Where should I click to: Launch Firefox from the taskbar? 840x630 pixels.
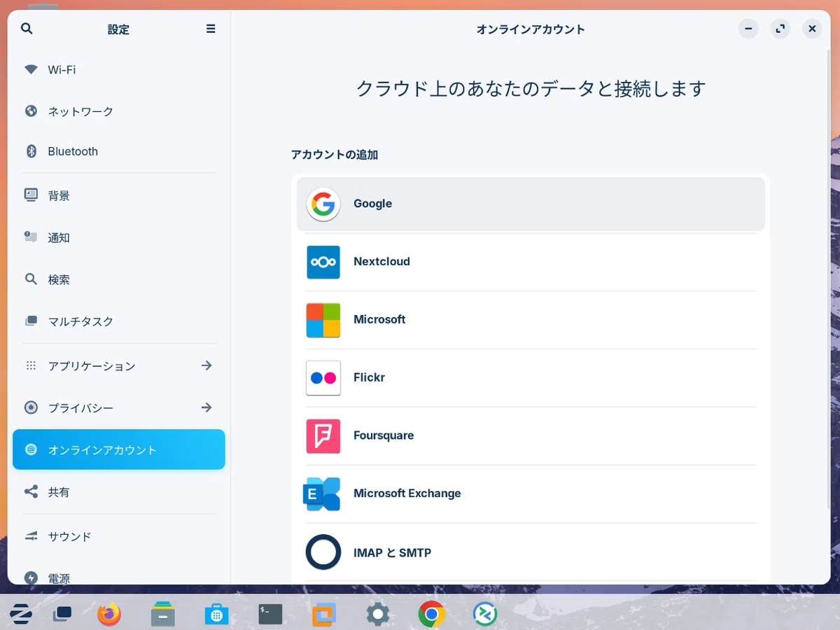(x=108, y=614)
